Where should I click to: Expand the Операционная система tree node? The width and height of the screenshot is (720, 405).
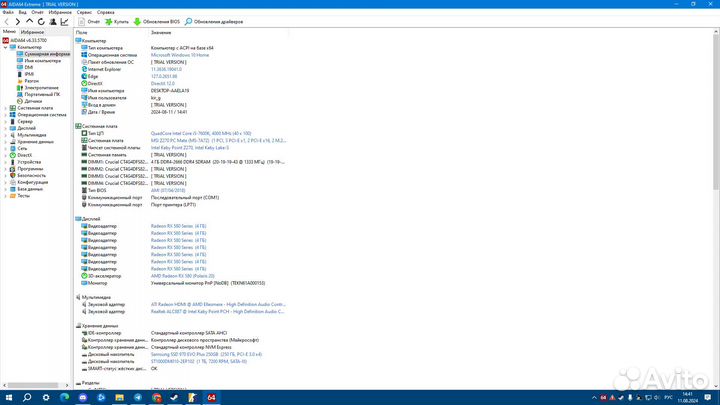pos(6,115)
